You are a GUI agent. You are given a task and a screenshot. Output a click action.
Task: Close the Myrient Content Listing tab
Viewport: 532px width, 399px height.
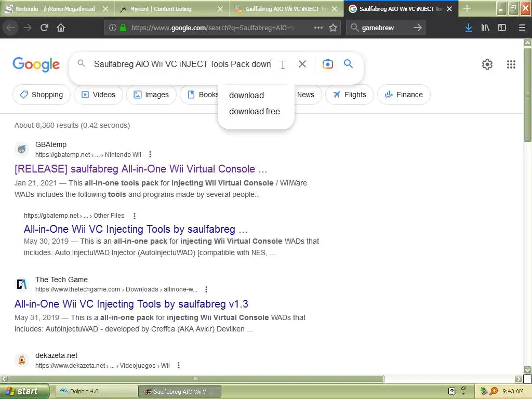tap(220, 9)
